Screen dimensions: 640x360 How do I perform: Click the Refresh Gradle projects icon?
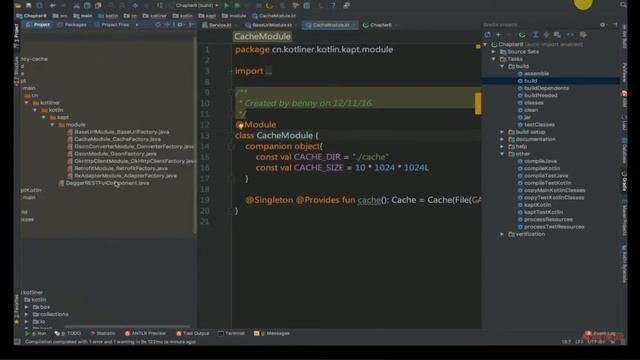(487, 35)
